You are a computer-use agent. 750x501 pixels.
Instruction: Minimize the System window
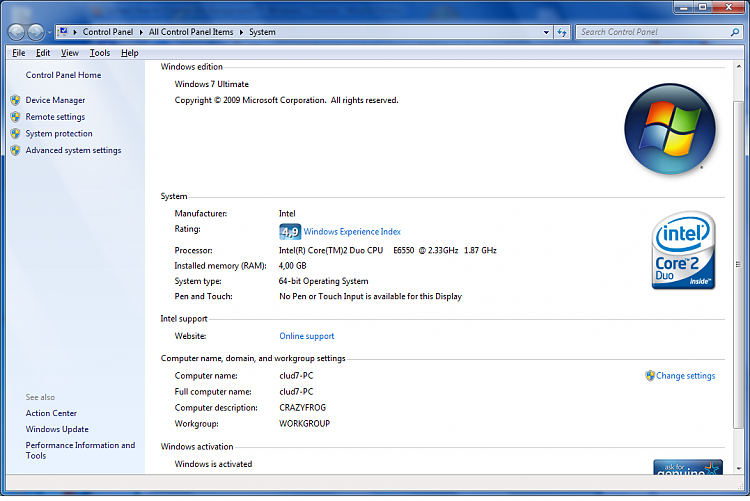click(x=684, y=7)
